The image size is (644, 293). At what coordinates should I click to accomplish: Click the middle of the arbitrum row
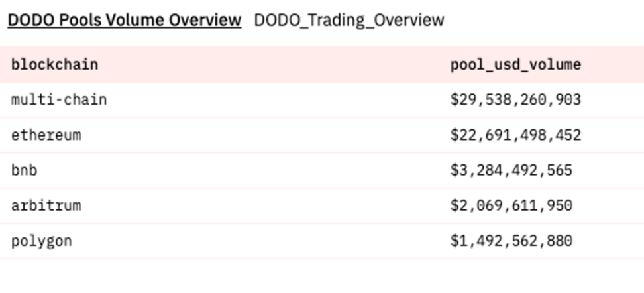[265, 205]
